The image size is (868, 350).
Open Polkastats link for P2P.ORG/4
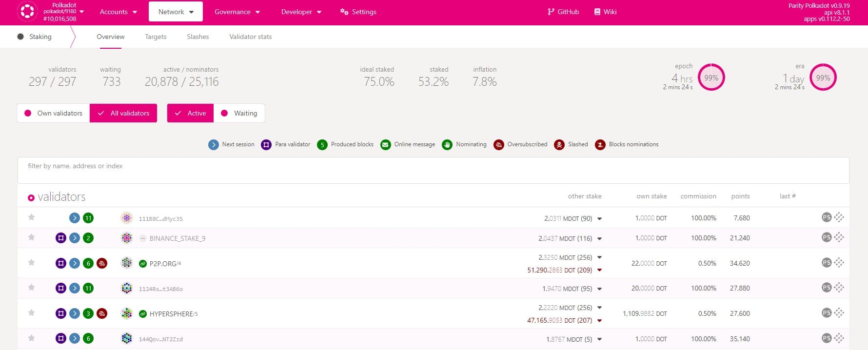827,263
